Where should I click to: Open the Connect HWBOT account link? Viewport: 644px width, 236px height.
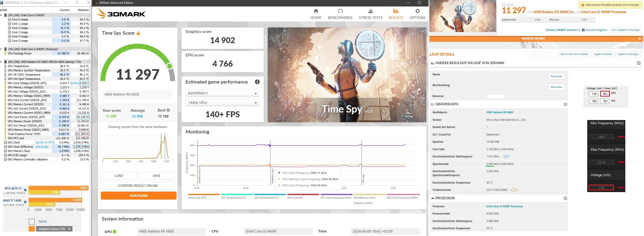click(x=561, y=30)
